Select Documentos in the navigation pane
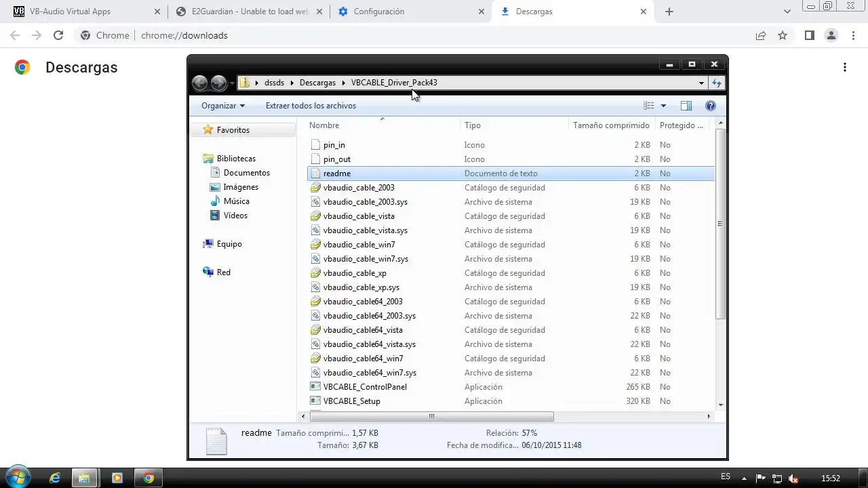The height and width of the screenshot is (488, 868). coord(247,173)
